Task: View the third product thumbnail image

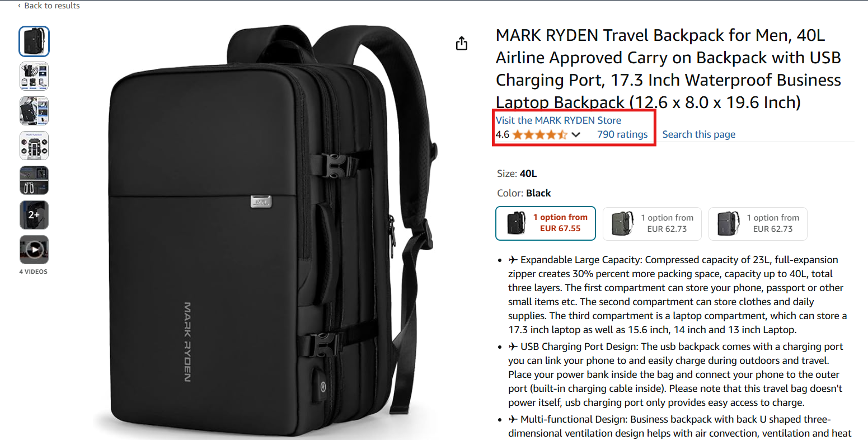Action: (34, 111)
